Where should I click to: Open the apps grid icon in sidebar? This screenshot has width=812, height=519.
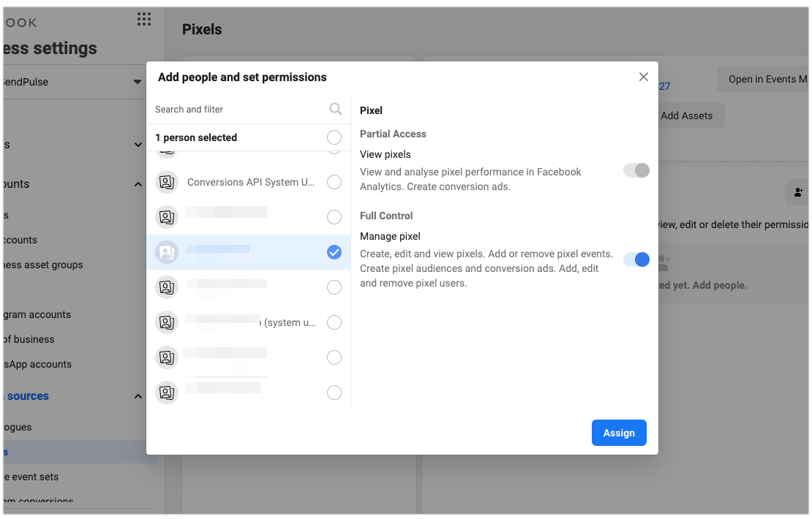click(x=144, y=20)
